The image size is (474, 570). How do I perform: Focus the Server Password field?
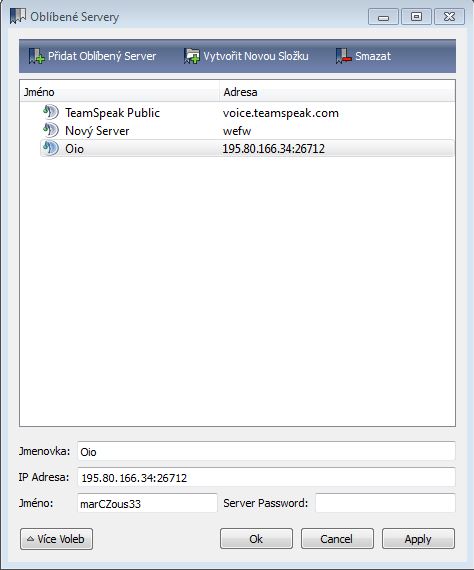pyautogui.click(x=385, y=503)
